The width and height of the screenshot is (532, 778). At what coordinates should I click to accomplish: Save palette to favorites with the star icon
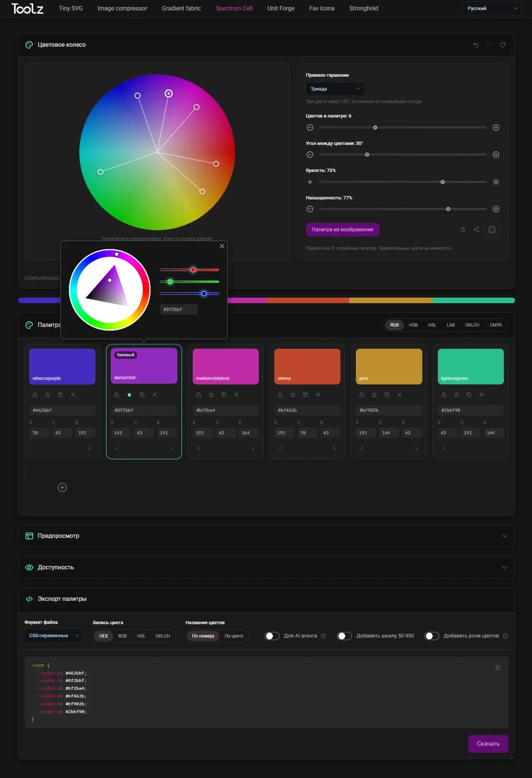(463, 229)
